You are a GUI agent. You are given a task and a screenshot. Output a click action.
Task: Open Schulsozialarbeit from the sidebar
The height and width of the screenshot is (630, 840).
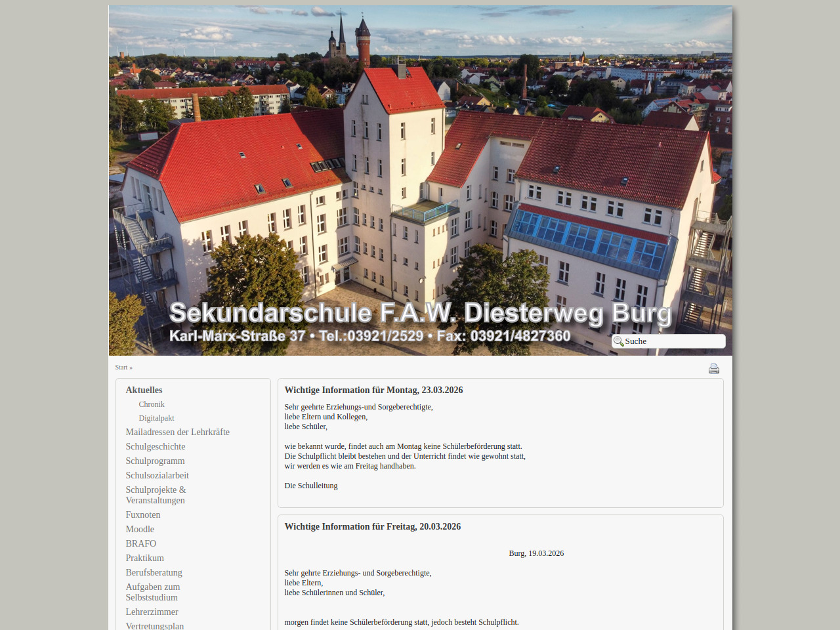(157, 475)
